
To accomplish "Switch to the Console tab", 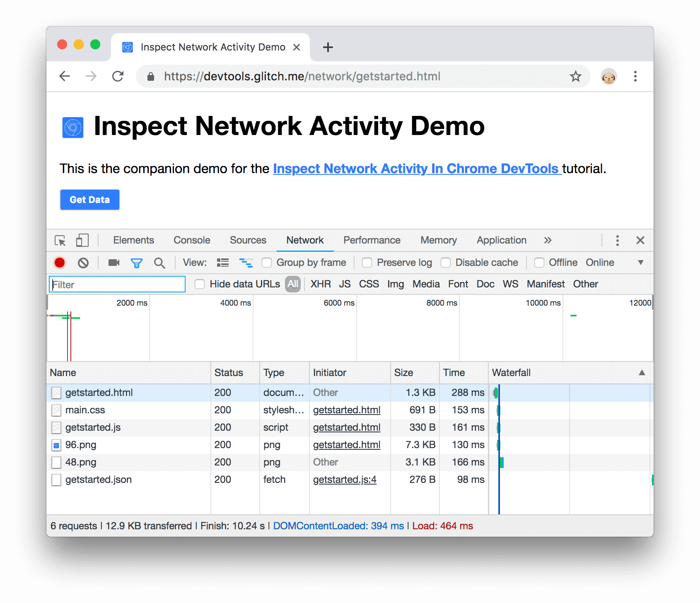I will coord(191,240).
